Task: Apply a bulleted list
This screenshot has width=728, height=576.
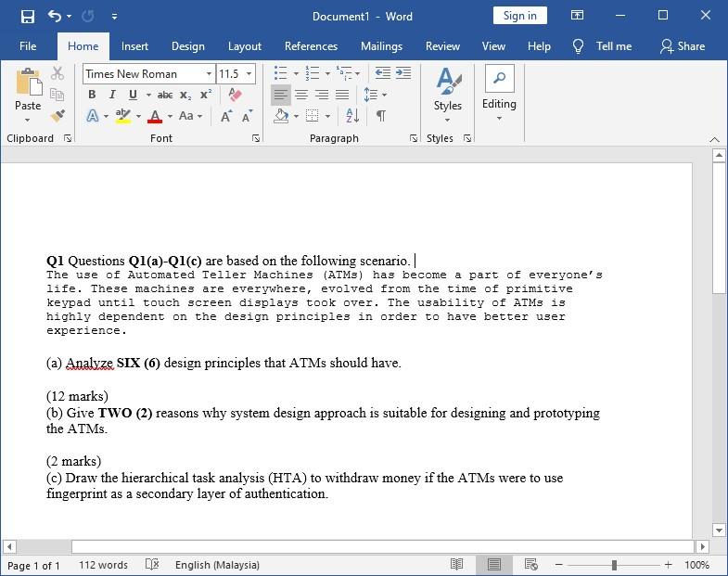Action: pyautogui.click(x=280, y=73)
